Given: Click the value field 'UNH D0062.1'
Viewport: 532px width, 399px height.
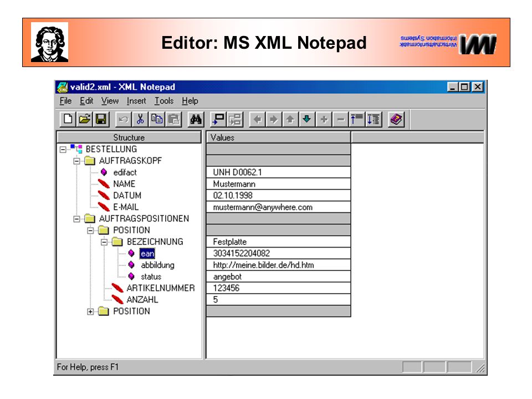Looking at the screenshot, I should pos(279,172).
